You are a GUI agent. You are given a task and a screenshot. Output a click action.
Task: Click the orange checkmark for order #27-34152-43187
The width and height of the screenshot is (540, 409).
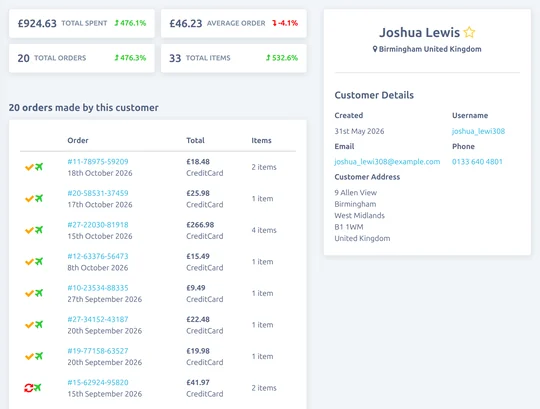click(29, 325)
